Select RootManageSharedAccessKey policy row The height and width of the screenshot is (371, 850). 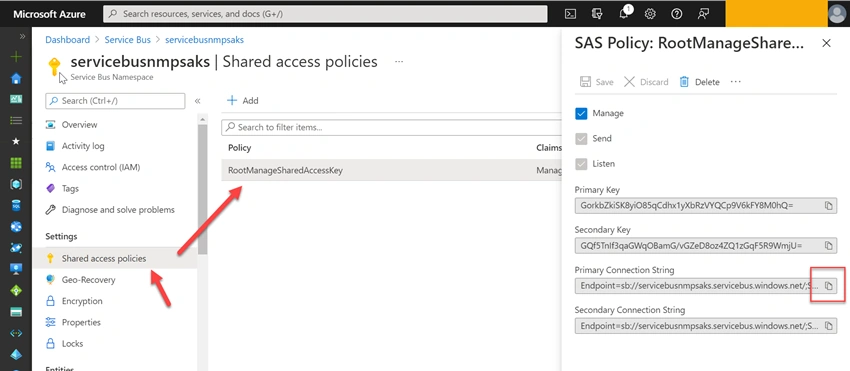(391, 170)
